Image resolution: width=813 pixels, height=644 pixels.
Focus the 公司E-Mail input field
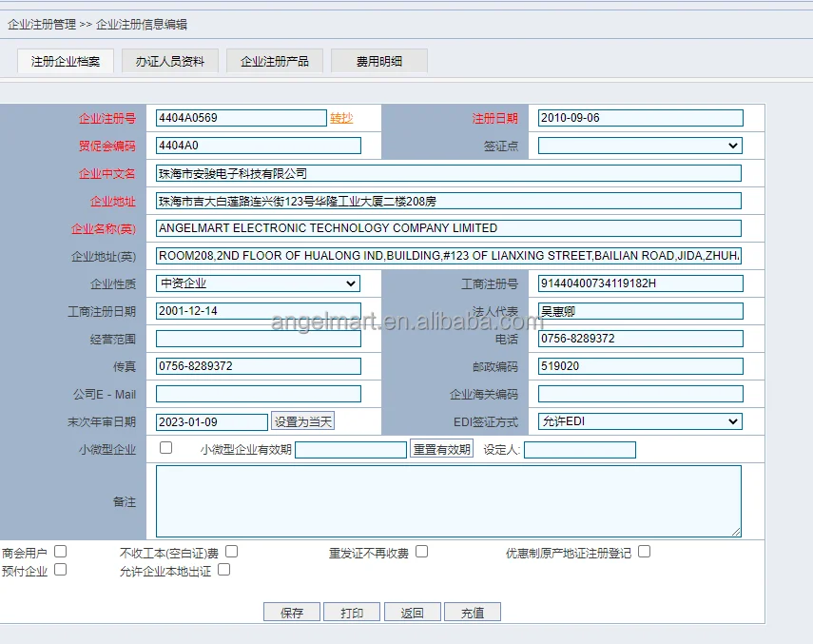[x=259, y=394]
